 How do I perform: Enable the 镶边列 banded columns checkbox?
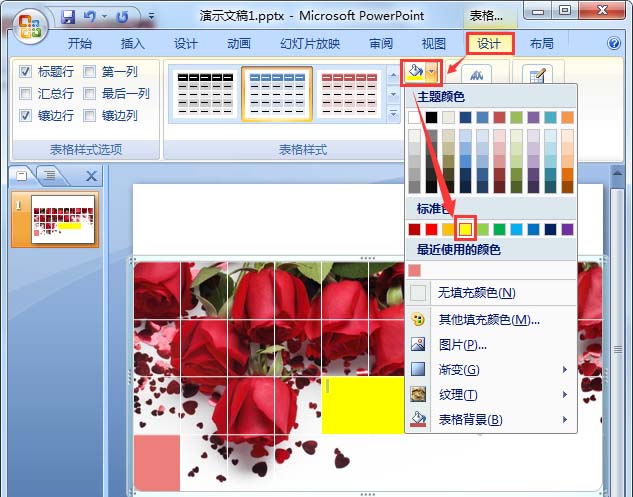pos(89,115)
